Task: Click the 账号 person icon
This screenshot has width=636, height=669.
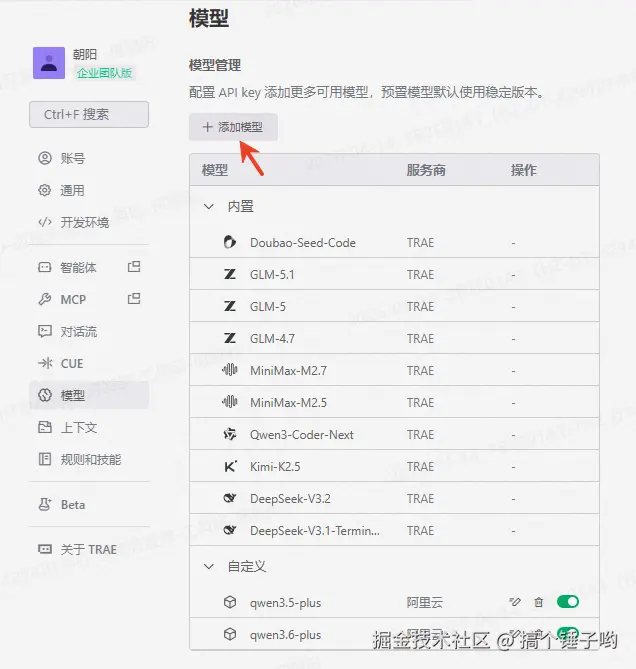Action: (45, 158)
